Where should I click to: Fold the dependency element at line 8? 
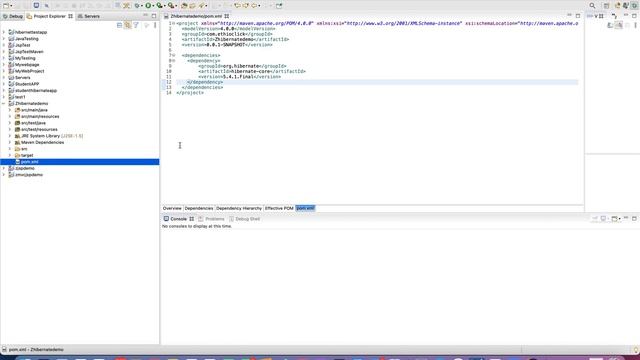(x=173, y=61)
